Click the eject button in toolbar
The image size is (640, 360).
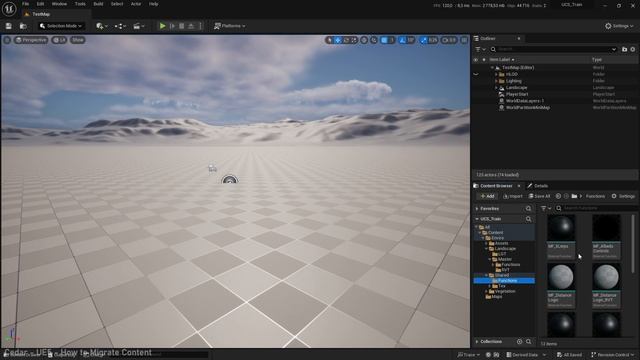coord(191,26)
